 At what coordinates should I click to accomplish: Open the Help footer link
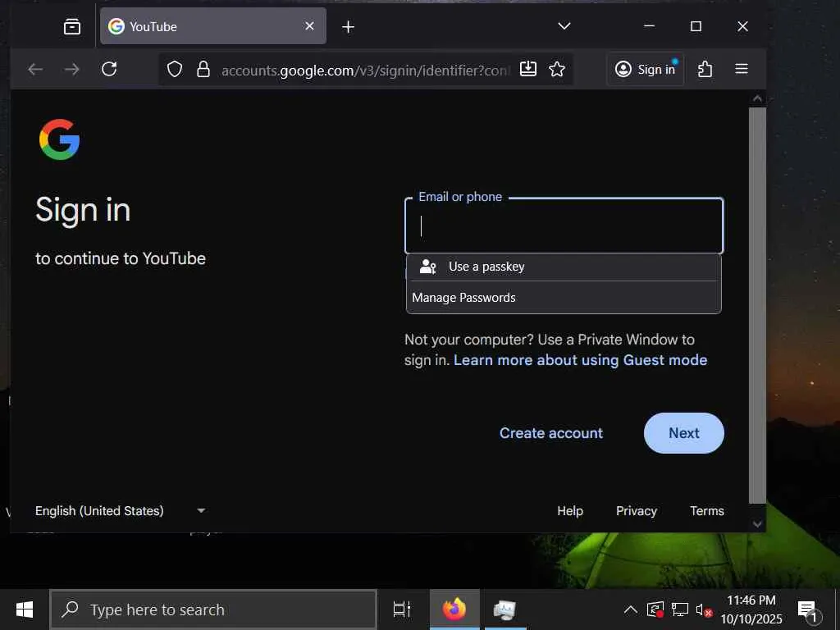point(570,510)
